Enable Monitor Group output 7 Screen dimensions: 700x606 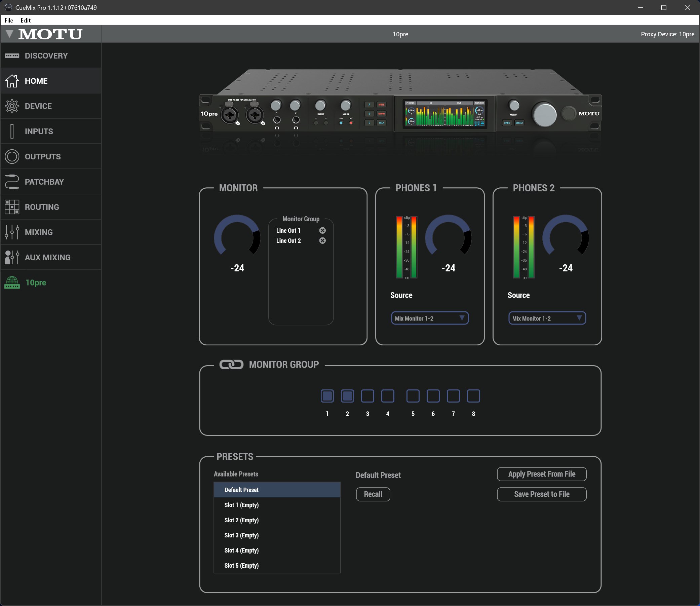(453, 396)
